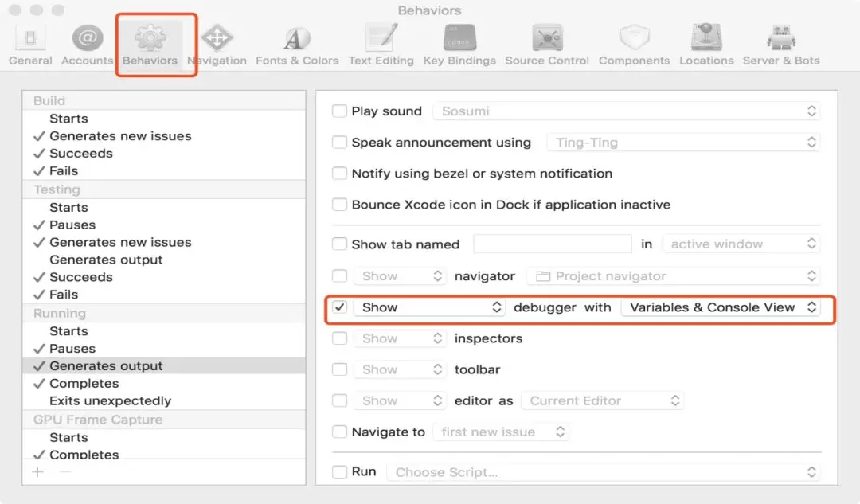Click the tab name text field
This screenshot has height=504, width=860.
click(553, 244)
